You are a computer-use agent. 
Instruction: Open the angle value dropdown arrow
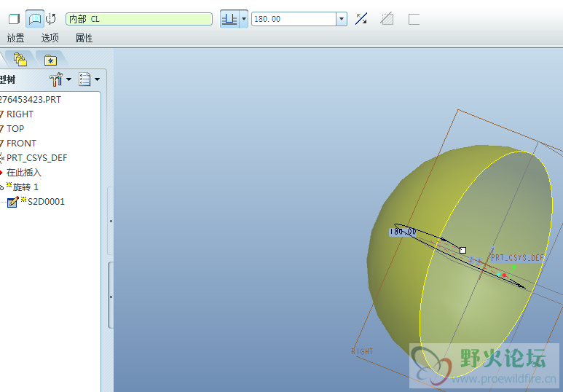342,19
